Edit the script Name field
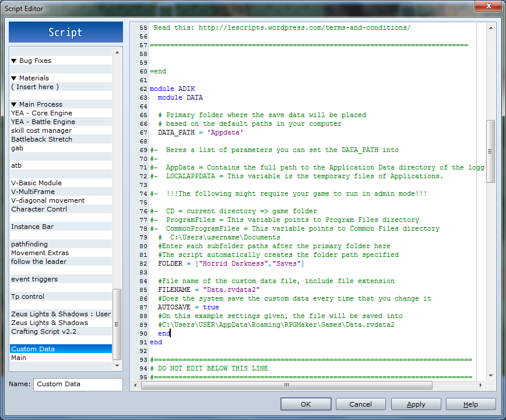 click(x=78, y=384)
